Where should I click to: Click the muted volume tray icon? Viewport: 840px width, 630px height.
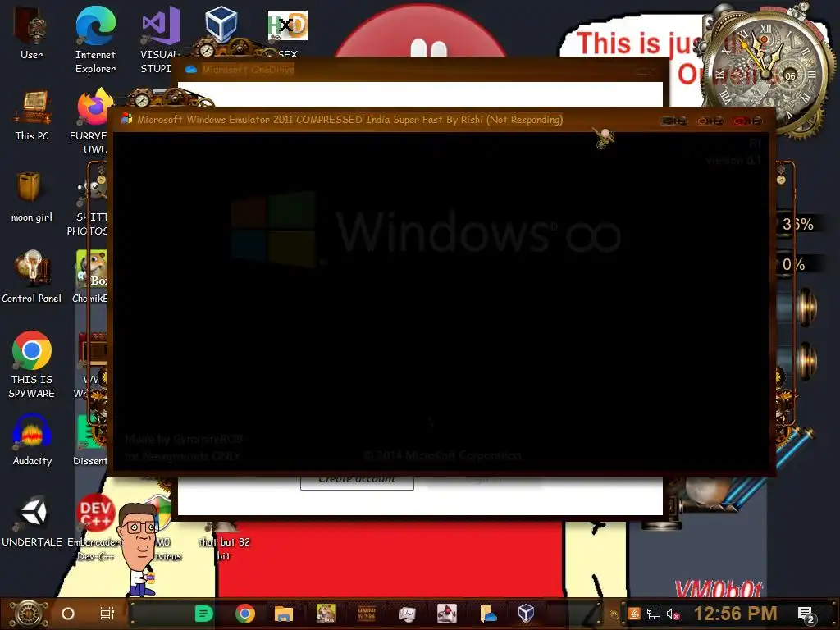(x=673, y=614)
